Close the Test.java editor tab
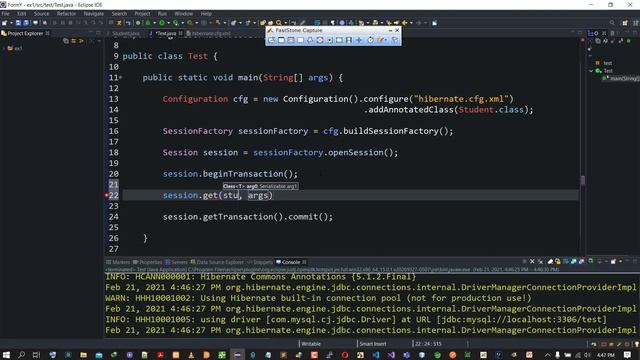This screenshot has height=360, width=640. [180, 33]
